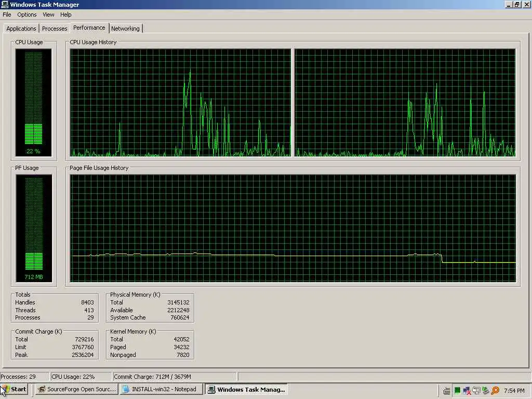Click Task Manager title bar icon
This screenshot has width=532, height=399.
5,4
